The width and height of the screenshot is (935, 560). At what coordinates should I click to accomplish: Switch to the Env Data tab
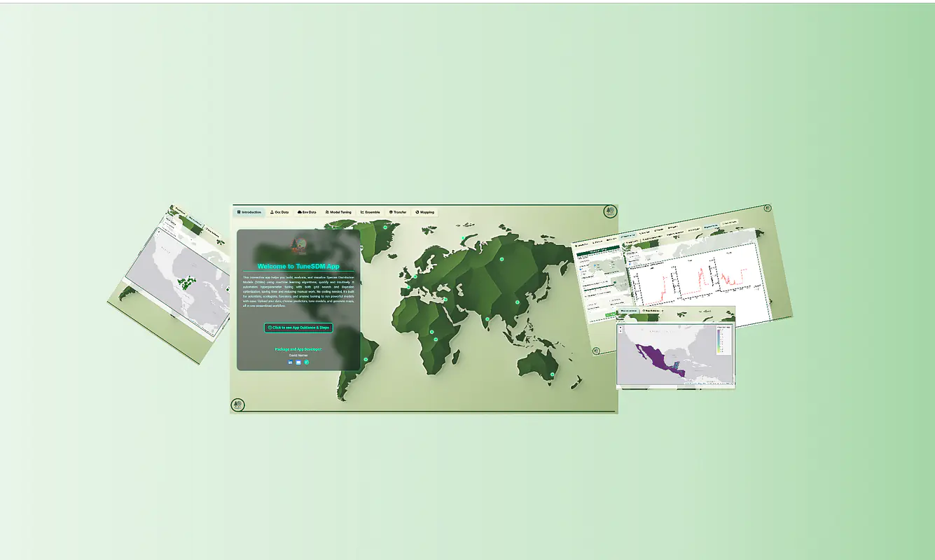point(307,212)
